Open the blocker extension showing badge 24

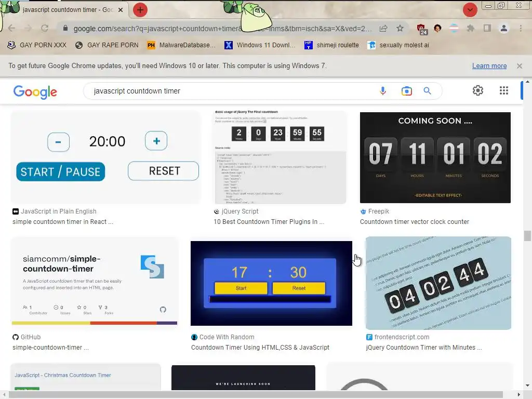pos(422,29)
